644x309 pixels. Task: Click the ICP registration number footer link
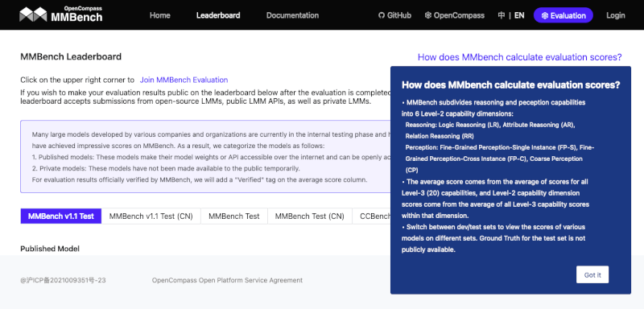(x=64, y=280)
